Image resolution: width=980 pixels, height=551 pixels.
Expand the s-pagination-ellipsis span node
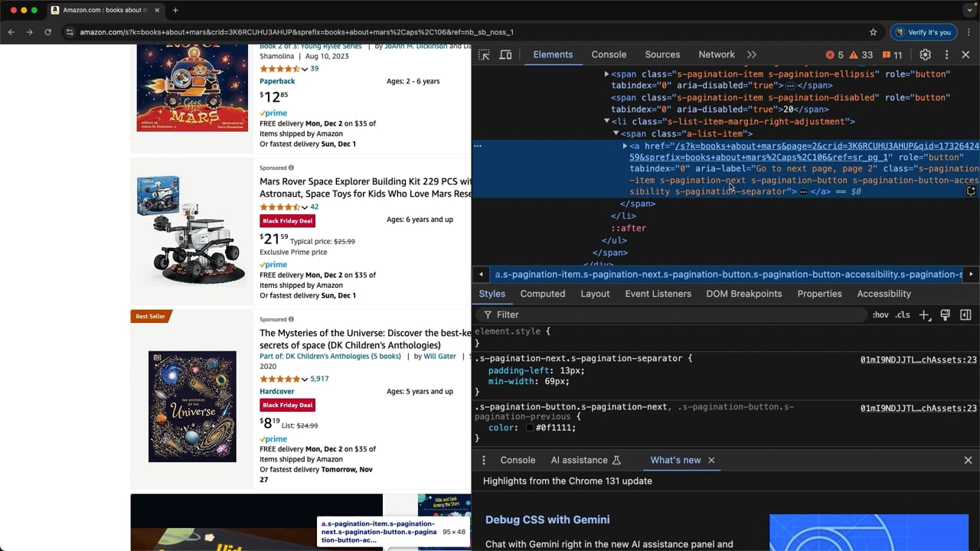point(606,74)
